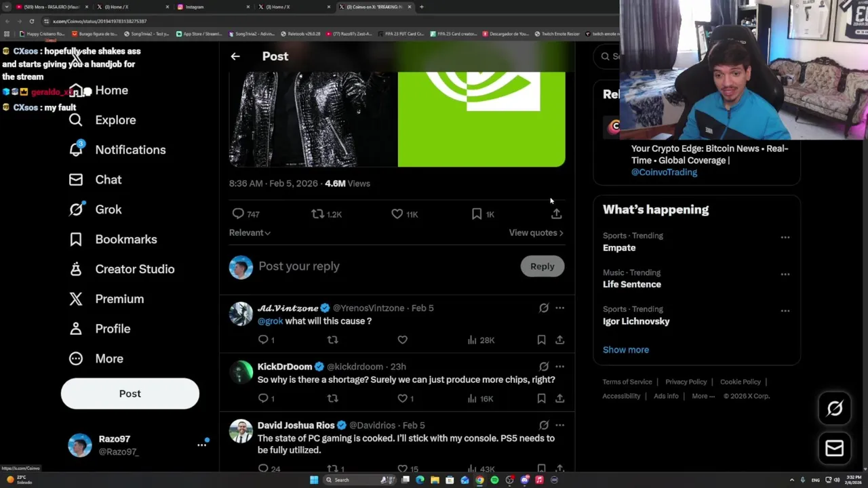Image resolution: width=868 pixels, height=488 pixels.
Task: Expand the footer More options
Action: (703, 396)
